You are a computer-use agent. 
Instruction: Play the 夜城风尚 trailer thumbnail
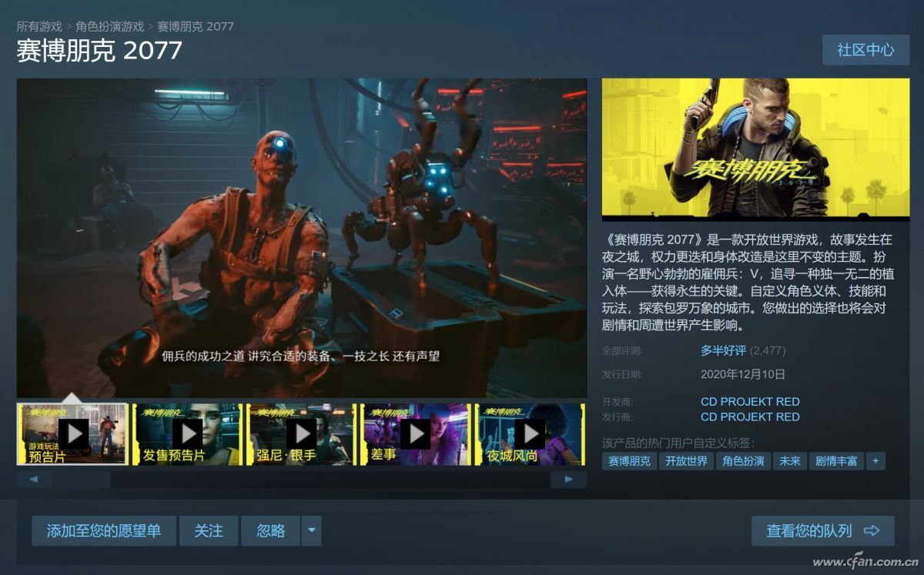[x=529, y=434]
